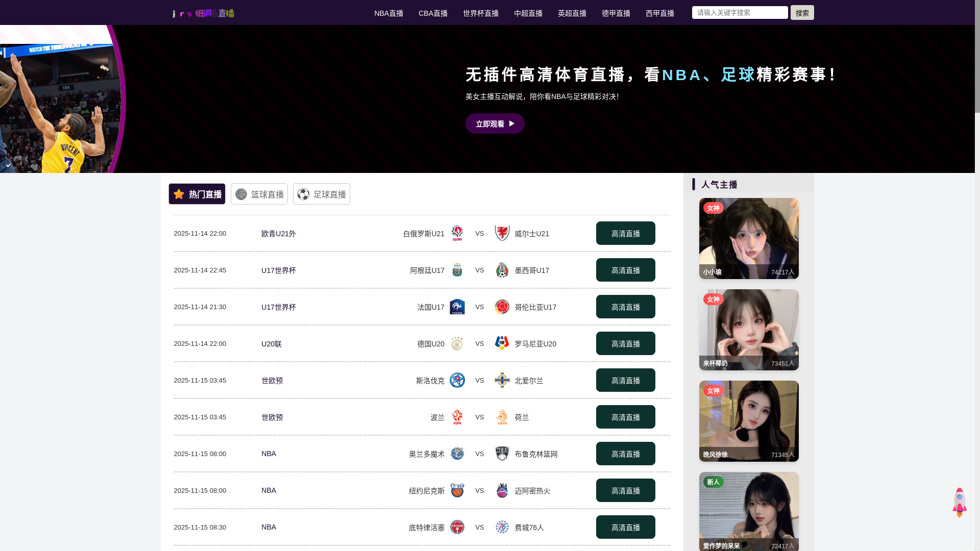Watch 高清直播 for 纽约尼克斯 vs 迈阿密热火
Screen dimensions: 980x551
tap(625, 490)
